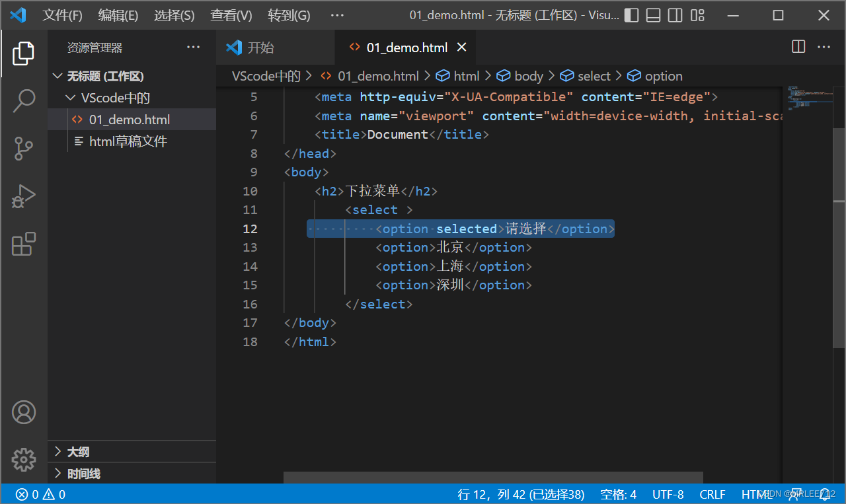846x504 pixels.
Task: Open the Run and Debug view
Action: point(24,196)
